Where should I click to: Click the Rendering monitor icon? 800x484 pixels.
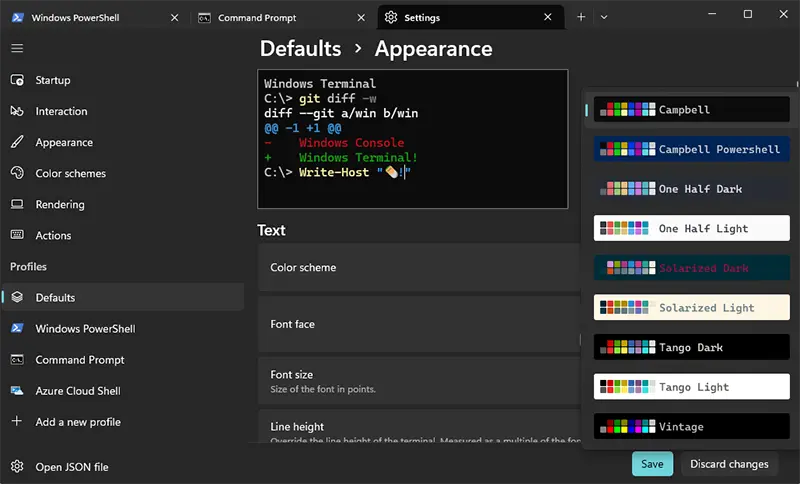(17, 204)
